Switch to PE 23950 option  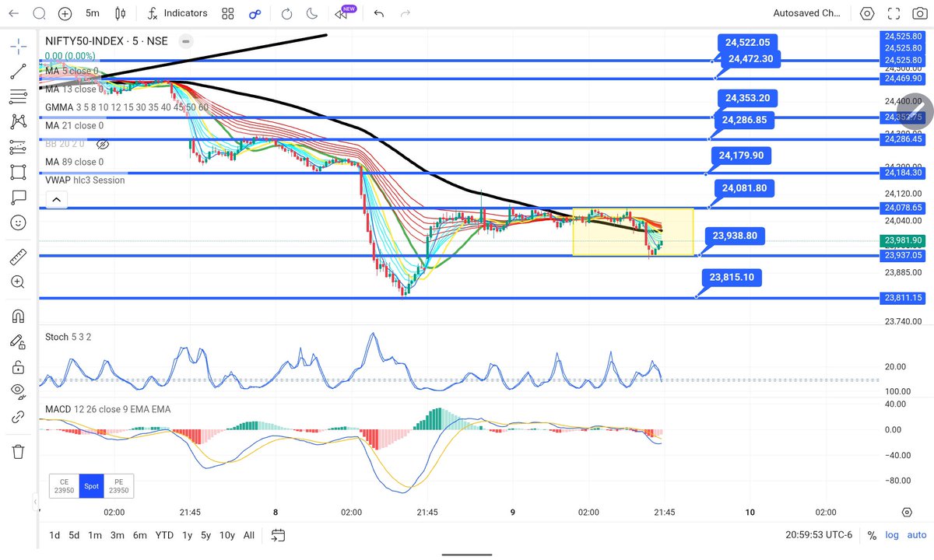point(119,486)
